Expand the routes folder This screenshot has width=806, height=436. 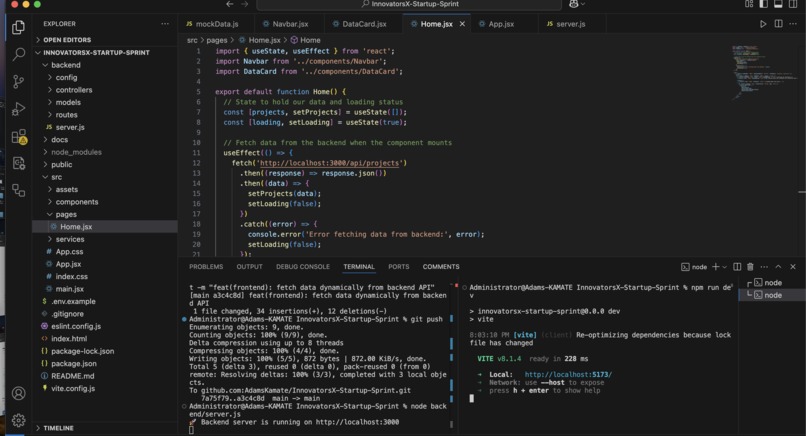coord(67,115)
